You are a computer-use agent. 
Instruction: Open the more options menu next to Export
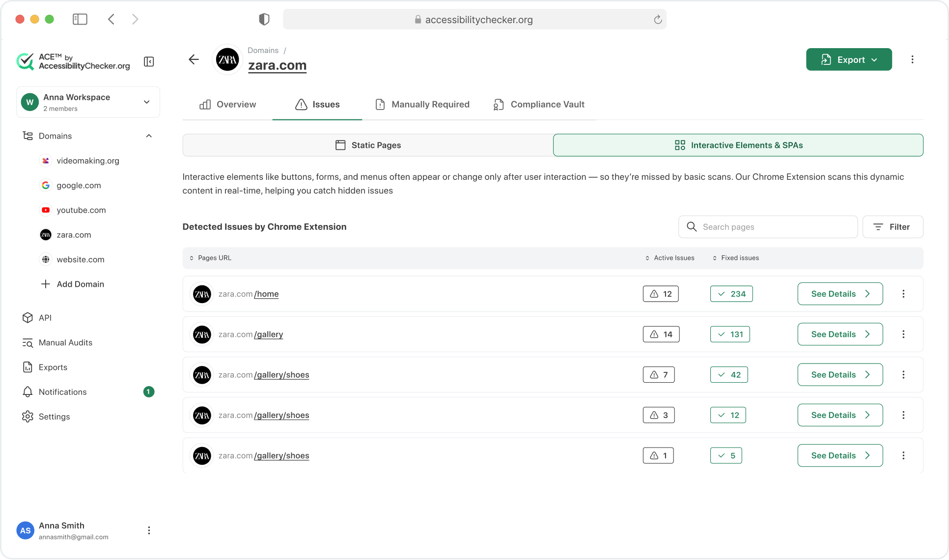pos(912,59)
